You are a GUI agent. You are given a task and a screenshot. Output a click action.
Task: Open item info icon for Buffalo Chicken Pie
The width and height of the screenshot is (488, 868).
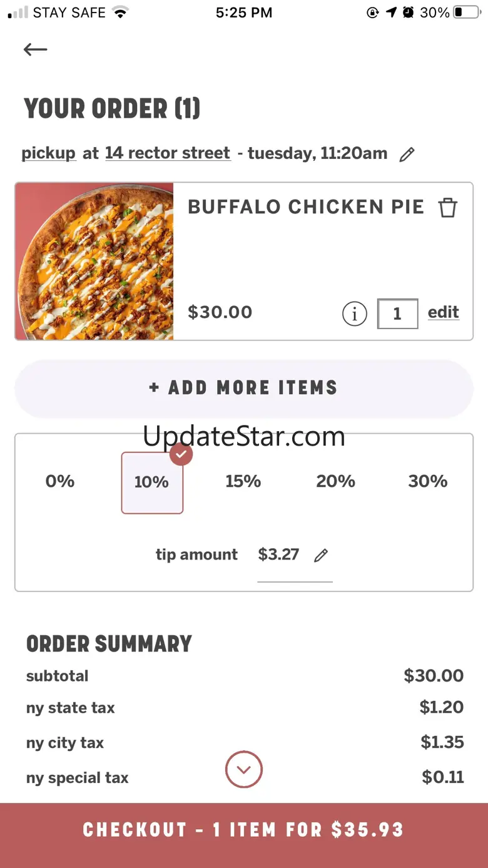click(354, 314)
